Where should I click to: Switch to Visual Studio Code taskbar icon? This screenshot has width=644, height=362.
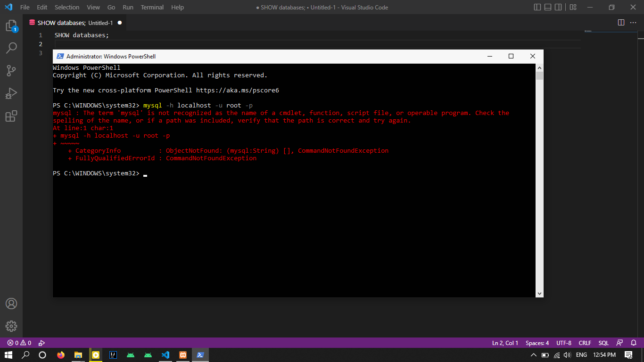(165, 355)
